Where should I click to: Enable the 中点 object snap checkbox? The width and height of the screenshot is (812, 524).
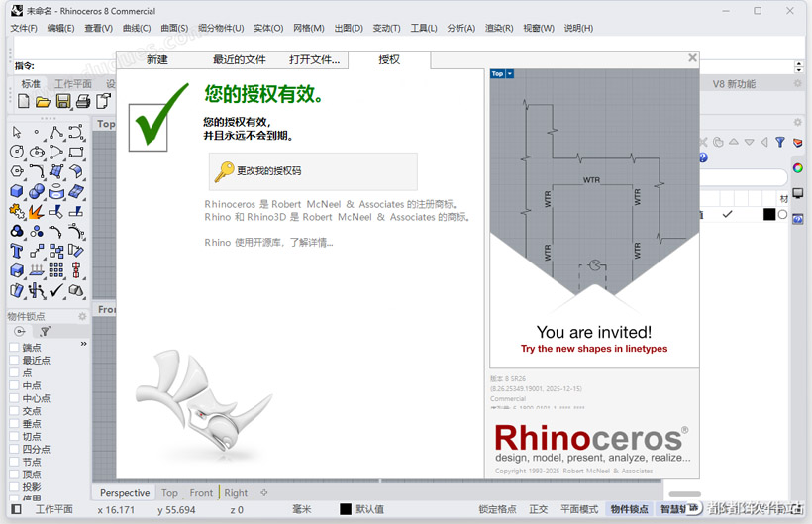[x=15, y=385]
